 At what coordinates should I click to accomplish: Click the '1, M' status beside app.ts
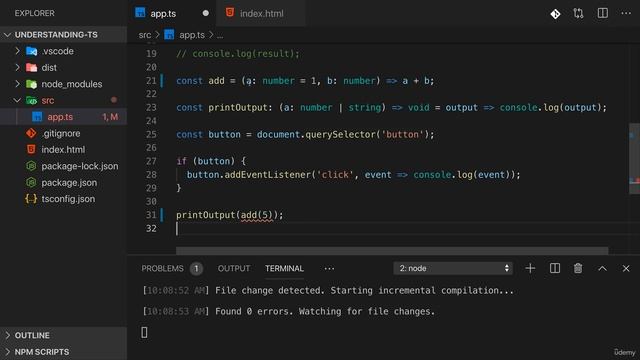coord(110,117)
